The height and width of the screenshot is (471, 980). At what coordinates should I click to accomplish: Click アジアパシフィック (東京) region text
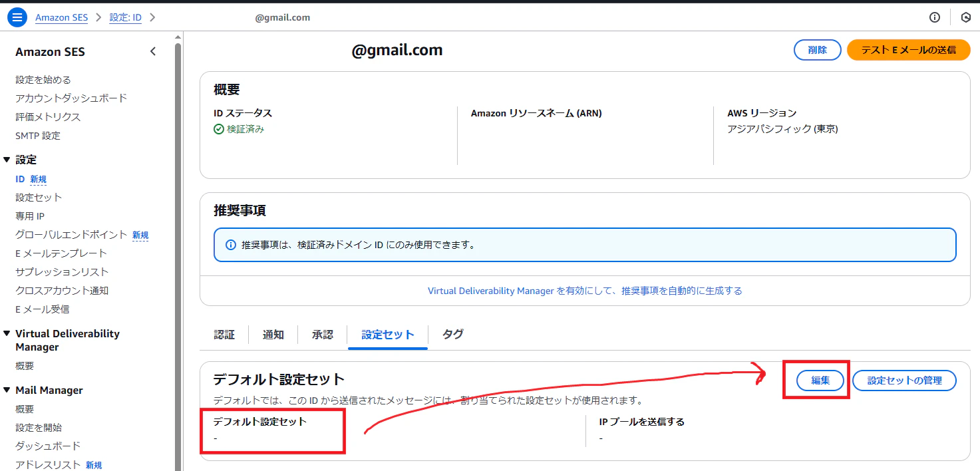(782, 129)
